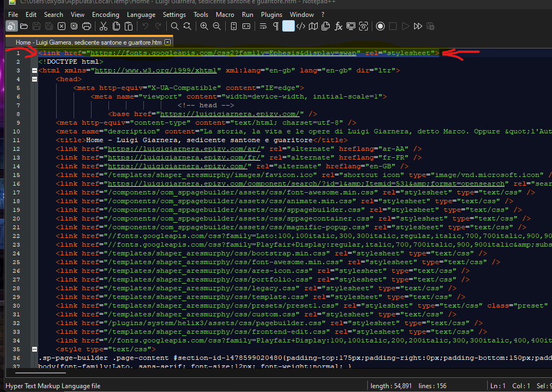Close the Luigi Giarnera .htm tab
Image resolution: width=552 pixels, height=392 pixels.
[168, 42]
